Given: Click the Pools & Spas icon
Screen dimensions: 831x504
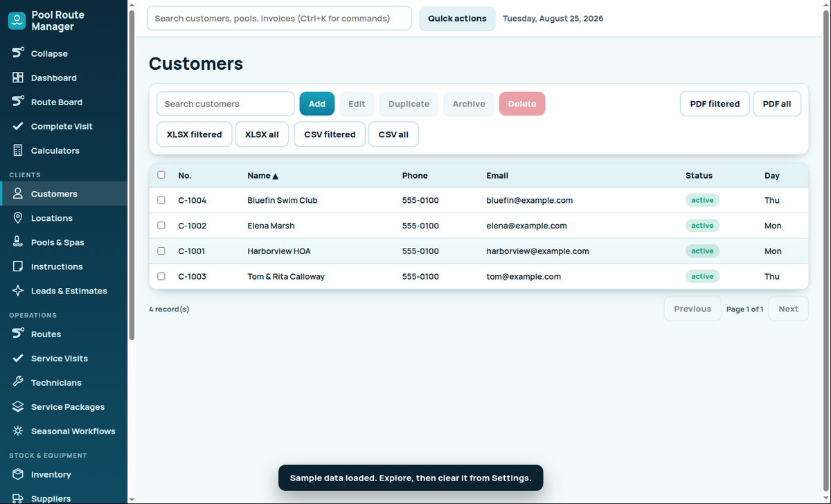Looking at the screenshot, I should [x=19, y=242].
